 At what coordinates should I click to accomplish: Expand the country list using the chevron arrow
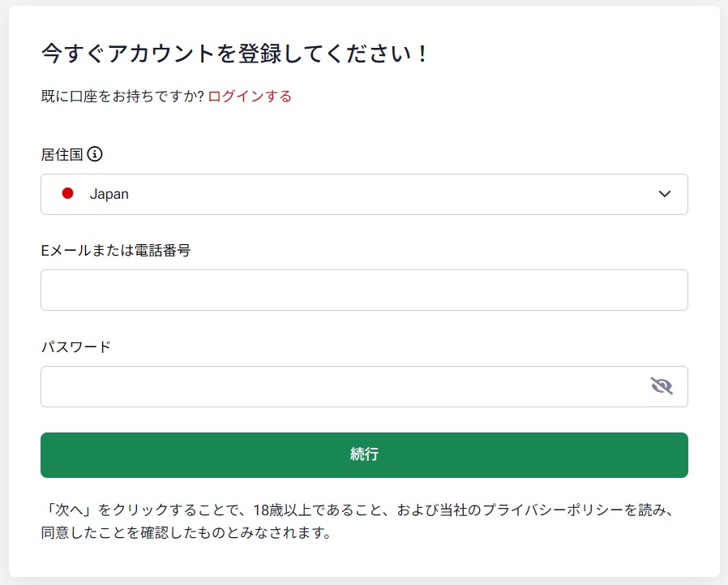[x=665, y=194]
